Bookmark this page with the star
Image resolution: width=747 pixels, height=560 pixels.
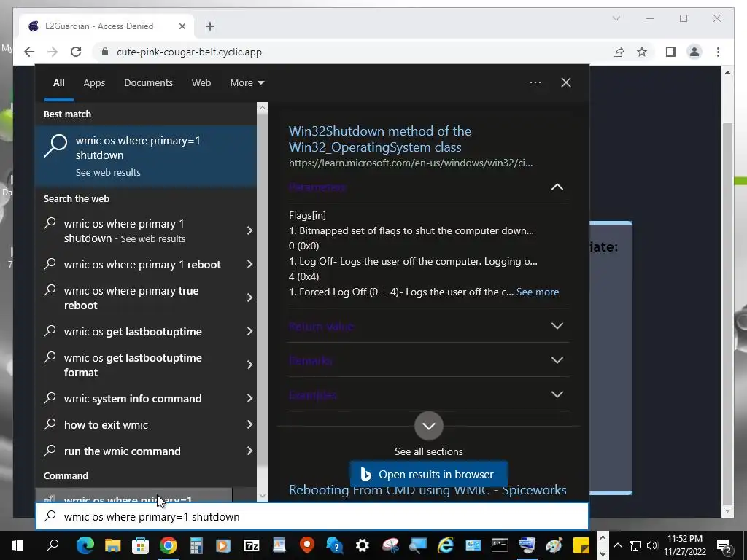pyautogui.click(x=642, y=52)
